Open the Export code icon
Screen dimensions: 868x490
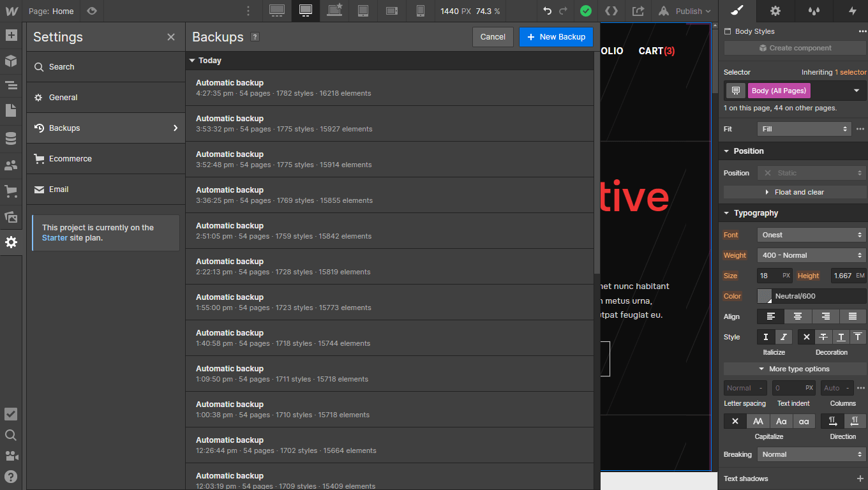611,11
